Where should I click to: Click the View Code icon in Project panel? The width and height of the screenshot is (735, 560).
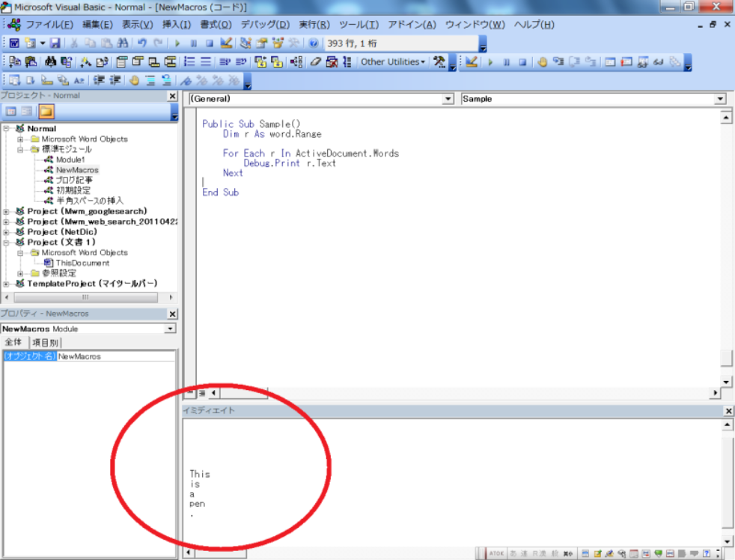point(9,112)
